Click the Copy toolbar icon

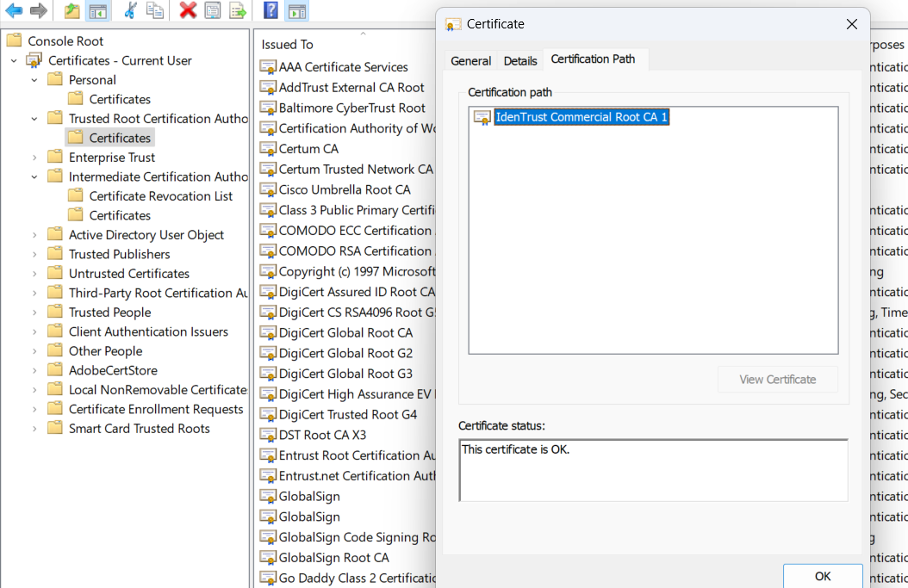154,10
